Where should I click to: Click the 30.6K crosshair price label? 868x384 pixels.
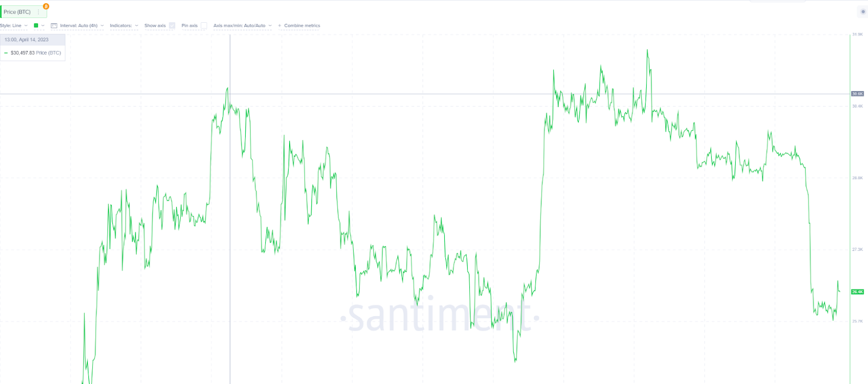click(x=857, y=94)
